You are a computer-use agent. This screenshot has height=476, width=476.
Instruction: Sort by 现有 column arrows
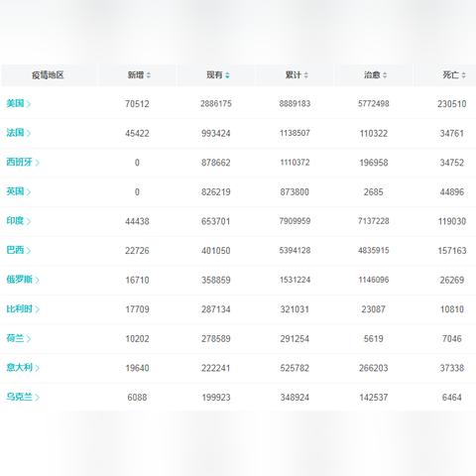[227, 75]
